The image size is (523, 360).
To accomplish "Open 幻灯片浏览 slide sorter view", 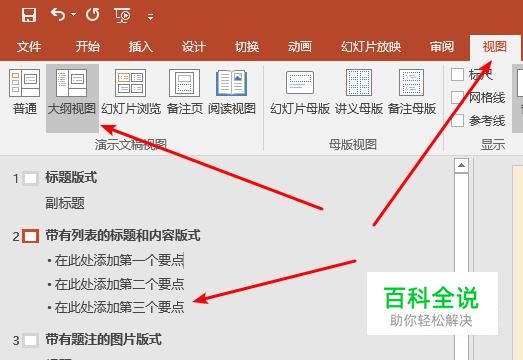I will click(131, 92).
